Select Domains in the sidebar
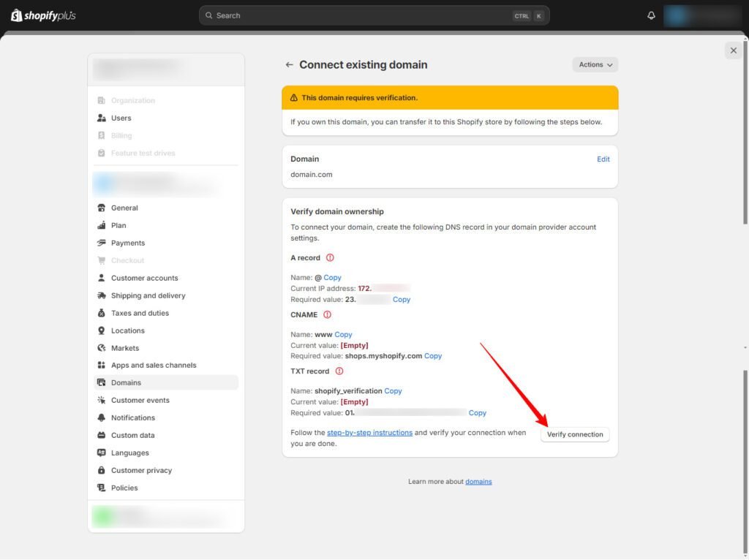Screen dimensions: 749x560 166,382
